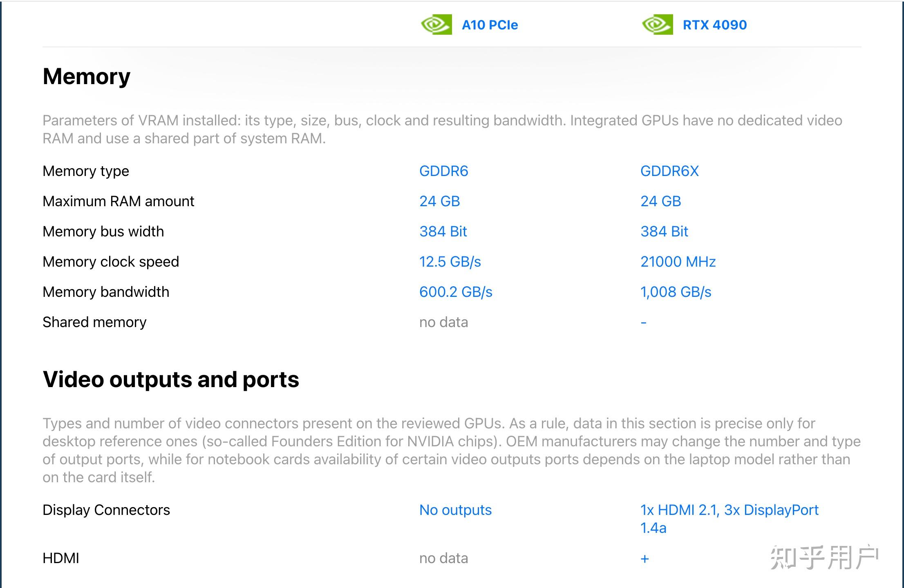Image resolution: width=904 pixels, height=588 pixels.
Task: Click RTX 4090 384 Bit bus width
Action: coord(664,232)
